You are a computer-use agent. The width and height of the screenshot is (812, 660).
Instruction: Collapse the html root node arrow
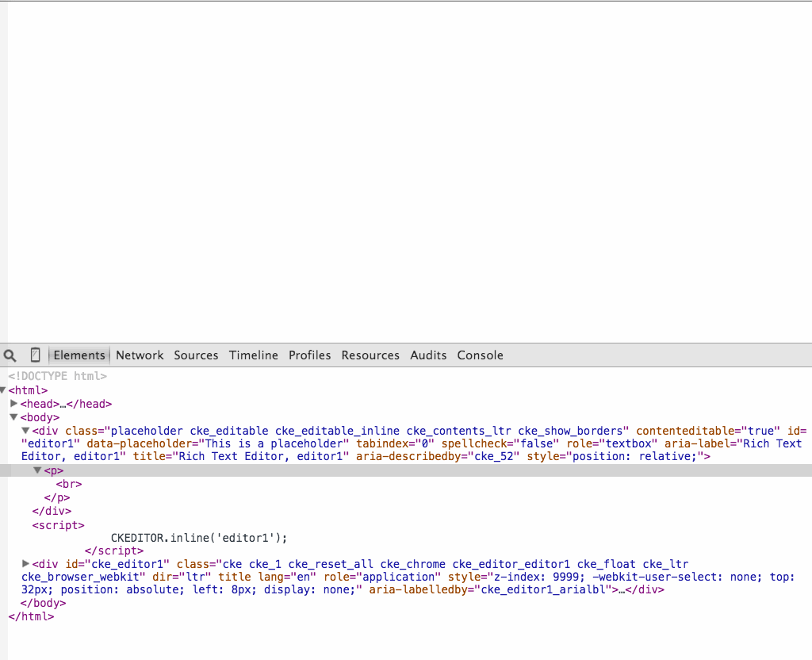coord(2,390)
